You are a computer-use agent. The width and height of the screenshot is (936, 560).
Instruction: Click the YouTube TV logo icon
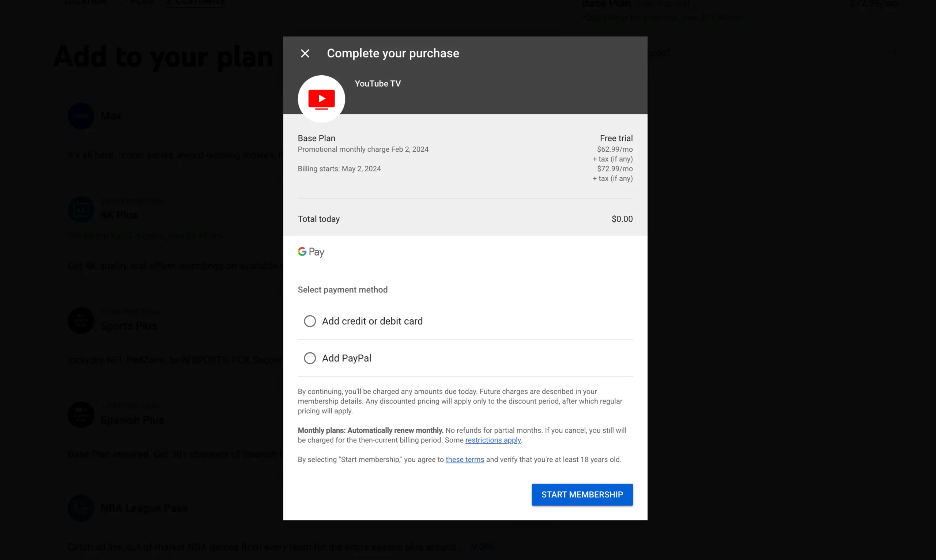click(x=321, y=98)
